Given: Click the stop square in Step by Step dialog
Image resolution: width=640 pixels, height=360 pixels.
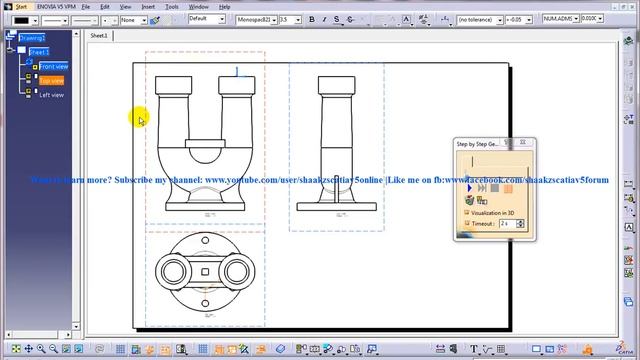Looking at the screenshot, I should click(495, 188).
